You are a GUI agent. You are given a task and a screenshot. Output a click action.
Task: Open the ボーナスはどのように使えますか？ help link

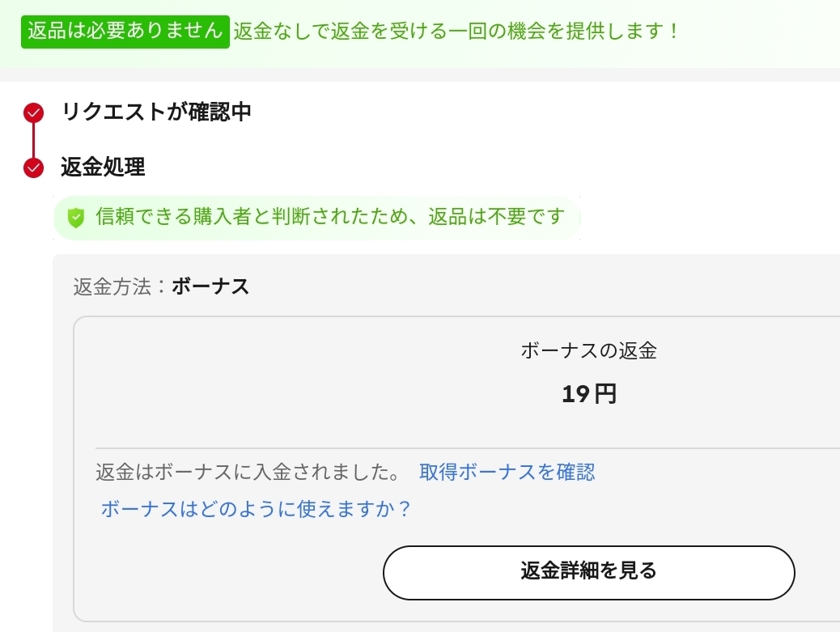click(256, 509)
